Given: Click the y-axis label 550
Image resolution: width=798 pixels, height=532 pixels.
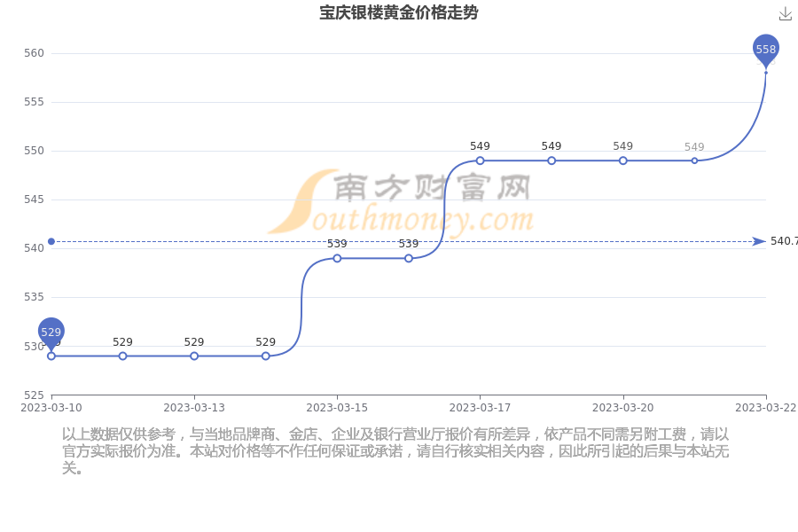Looking at the screenshot, I should [34, 151].
